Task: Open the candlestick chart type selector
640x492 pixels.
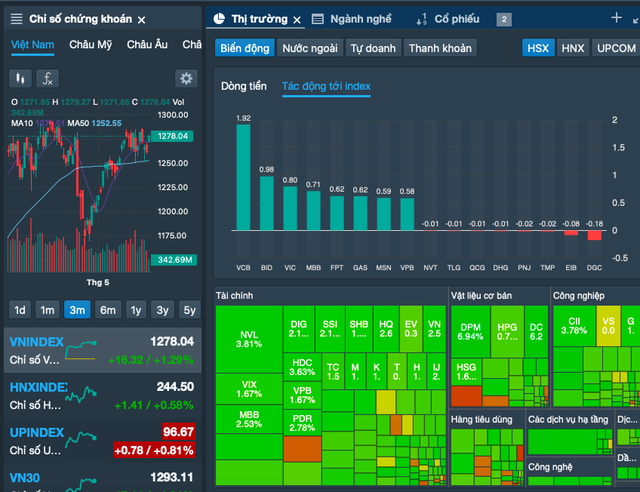Action: pyautogui.click(x=20, y=78)
